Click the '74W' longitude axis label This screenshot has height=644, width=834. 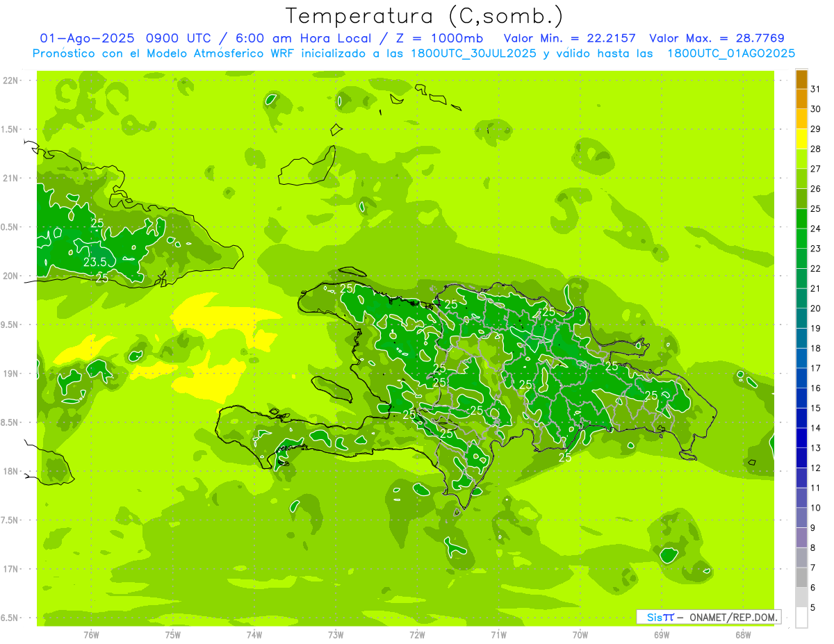pyautogui.click(x=254, y=634)
